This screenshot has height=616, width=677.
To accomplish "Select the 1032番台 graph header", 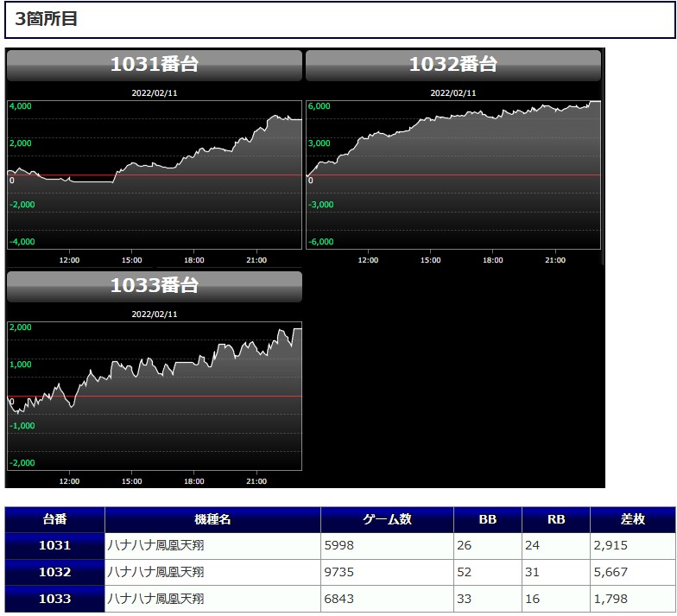I will pyautogui.click(x=453, y=65).
